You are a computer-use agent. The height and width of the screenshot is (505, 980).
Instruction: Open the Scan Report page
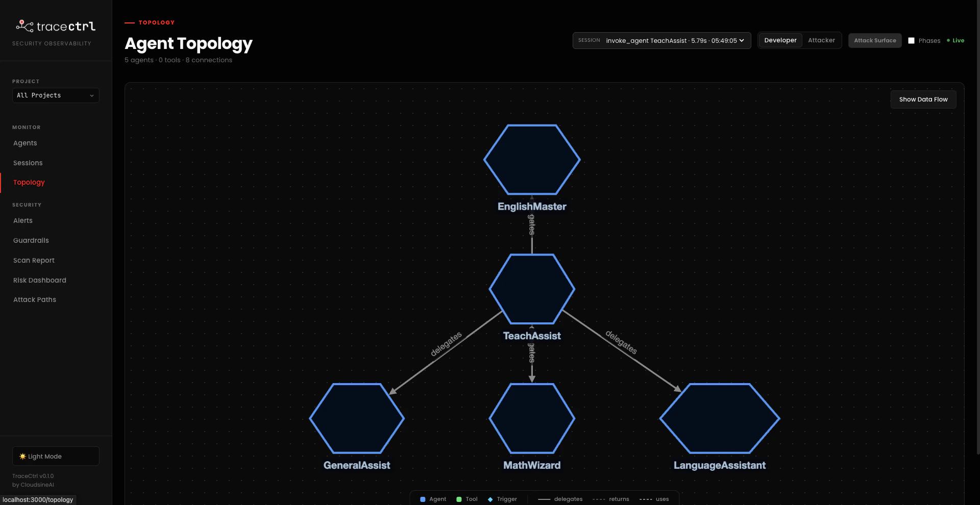34,261
